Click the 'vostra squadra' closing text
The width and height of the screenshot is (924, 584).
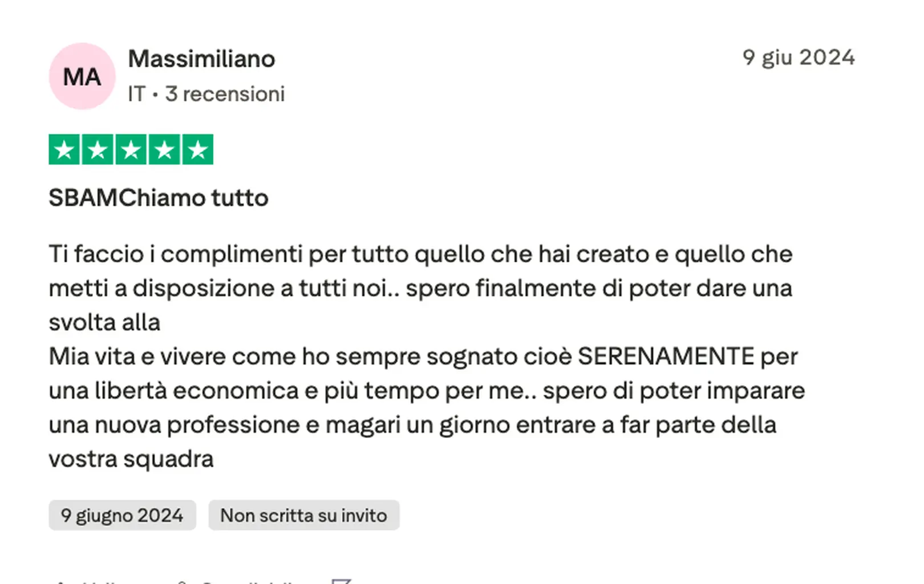tap(131, 459)
